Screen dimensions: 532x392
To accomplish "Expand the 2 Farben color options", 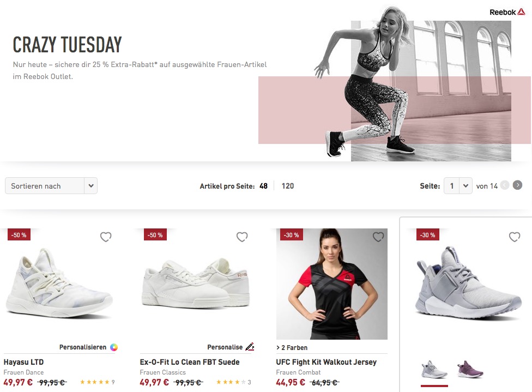I will (292, 347).
